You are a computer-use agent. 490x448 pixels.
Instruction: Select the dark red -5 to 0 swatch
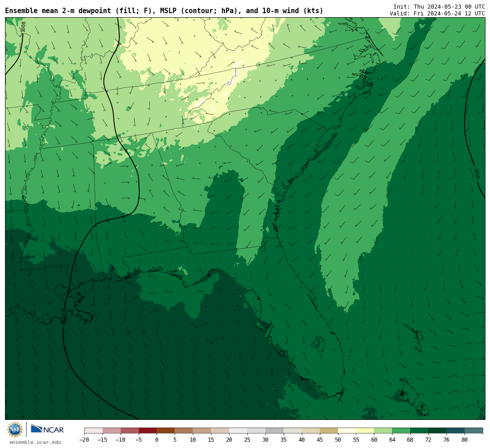[147, 431]
